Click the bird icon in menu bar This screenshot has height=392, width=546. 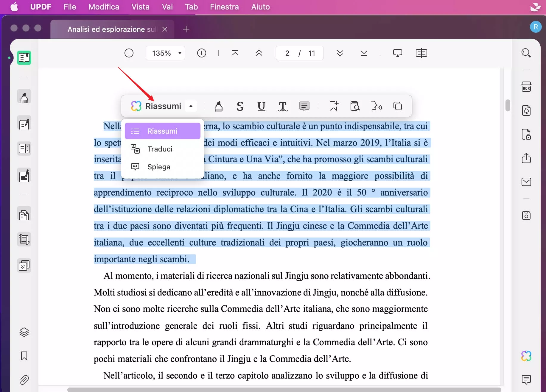(536, 7)
